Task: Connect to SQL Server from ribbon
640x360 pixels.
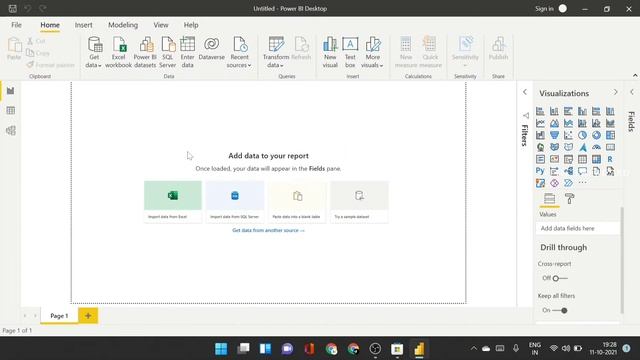Action: (x=167, y=52)
